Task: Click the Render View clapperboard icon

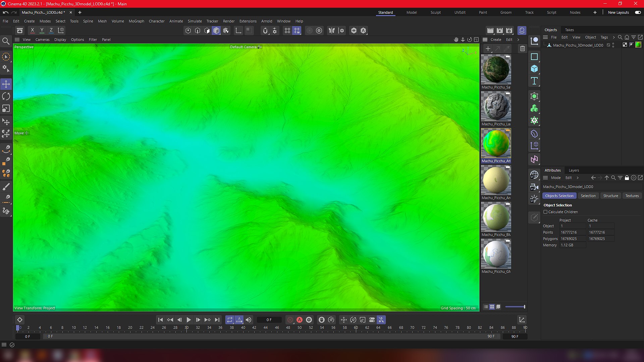Action: tap(490, 31)
